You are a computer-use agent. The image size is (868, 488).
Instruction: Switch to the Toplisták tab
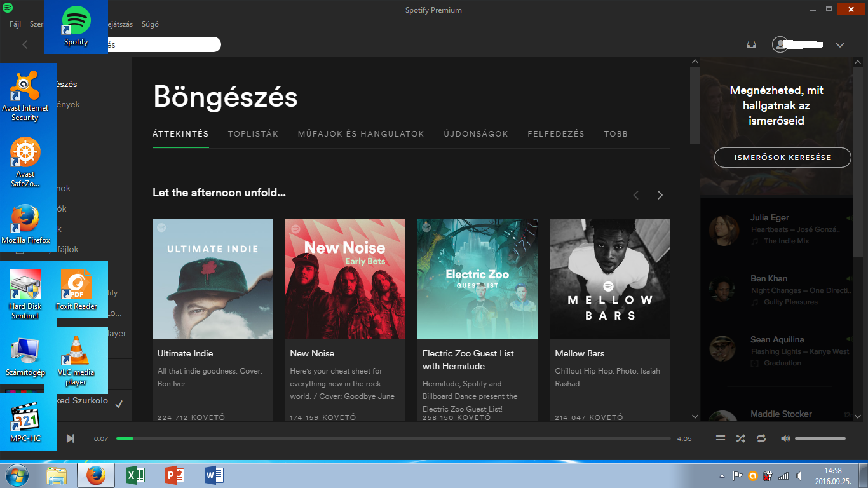pyautogui.click(x=253, y=134)
